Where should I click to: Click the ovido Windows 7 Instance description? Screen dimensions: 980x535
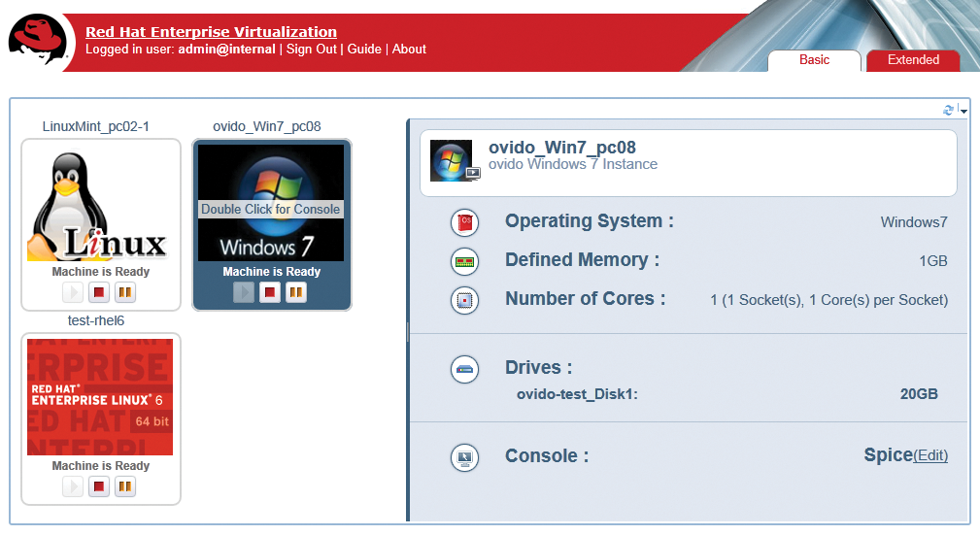coord(573,164)
